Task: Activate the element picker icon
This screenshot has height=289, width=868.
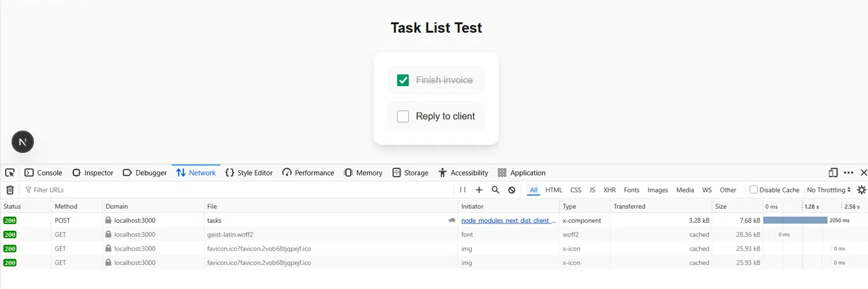Action: 10,173
